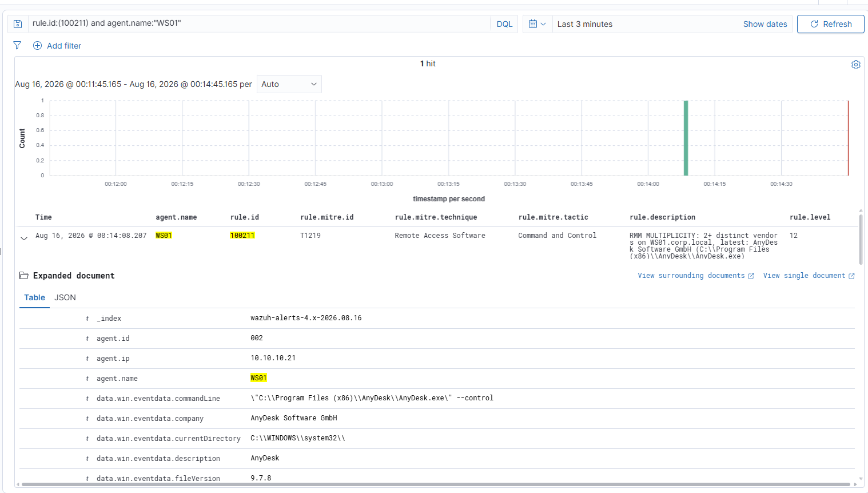
Task: Toggle the DQL query language switch
Action: [x=504, y=24]
